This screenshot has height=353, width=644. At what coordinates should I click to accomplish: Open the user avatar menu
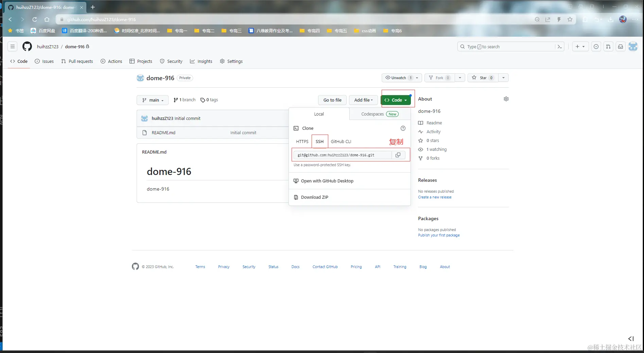pos(633,47)
